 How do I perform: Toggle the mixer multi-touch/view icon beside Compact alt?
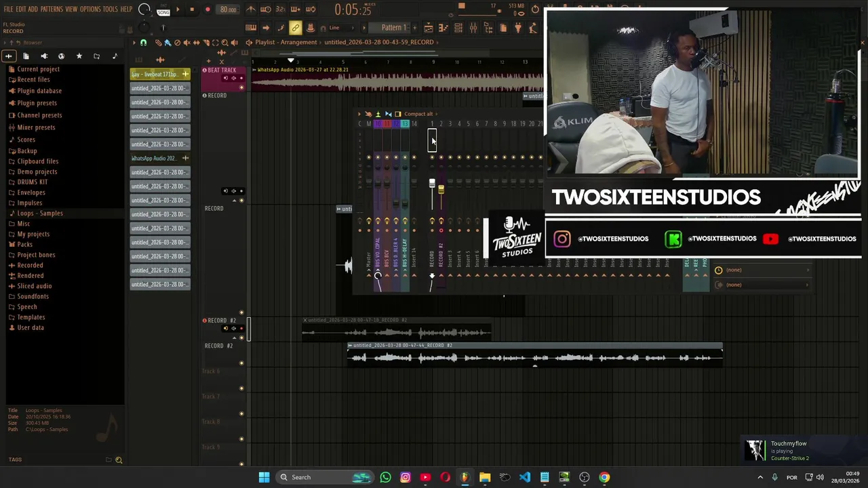point(398,114)
